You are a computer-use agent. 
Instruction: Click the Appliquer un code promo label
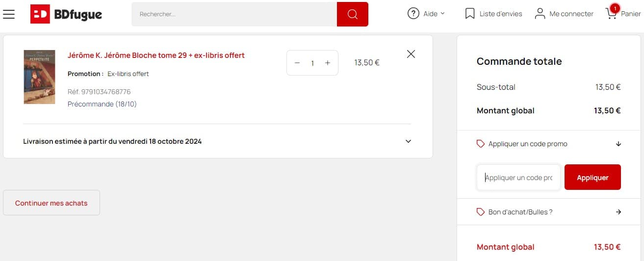click(x=528, y=144)
